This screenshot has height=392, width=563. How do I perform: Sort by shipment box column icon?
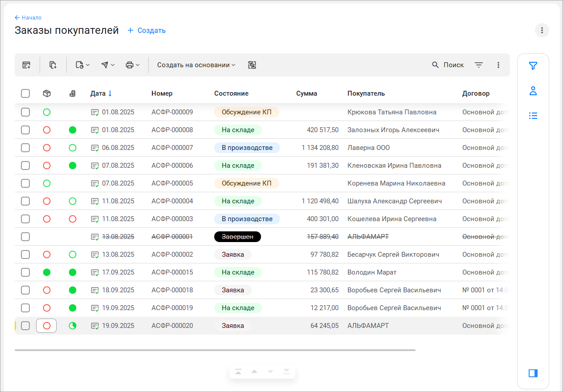pos(47,93)
